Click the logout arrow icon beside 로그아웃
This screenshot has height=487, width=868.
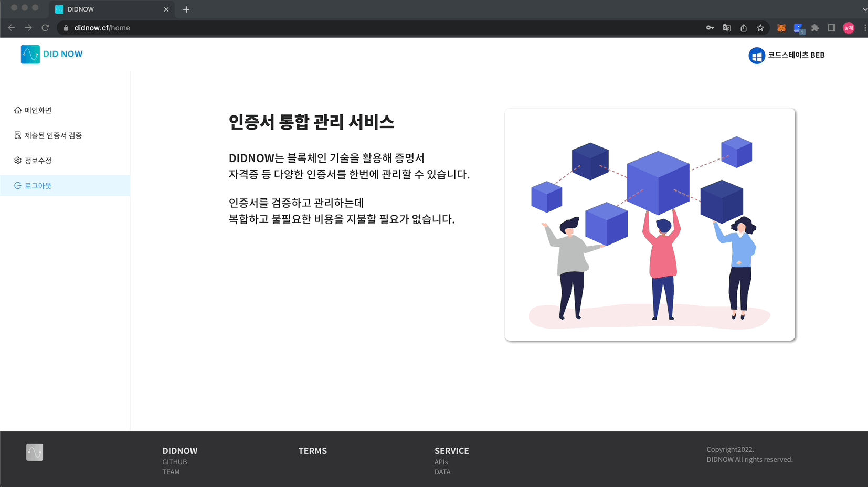18,186
